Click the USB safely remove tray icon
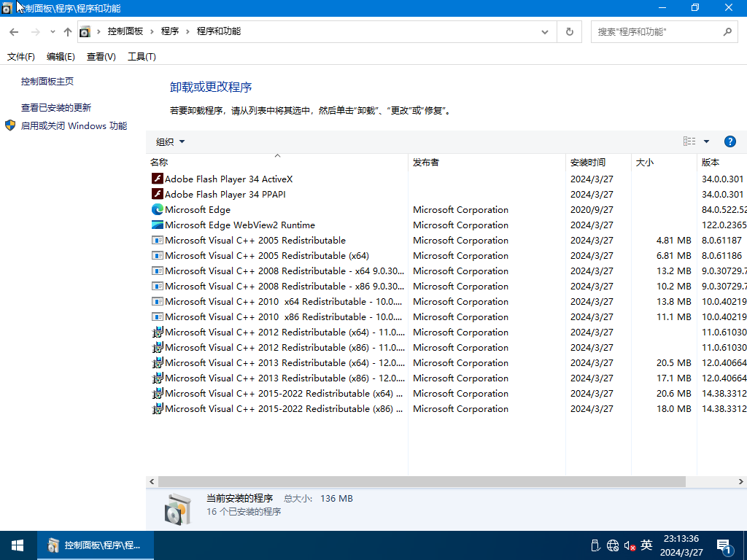 pos(595,545)
